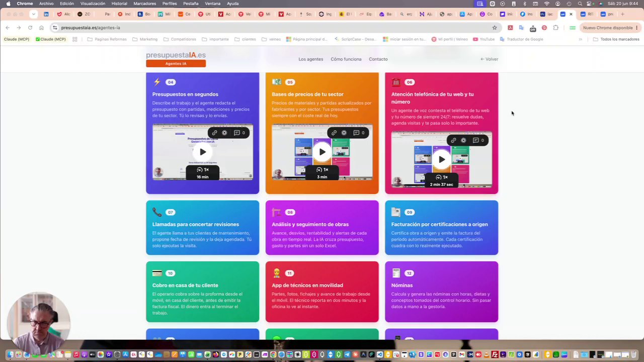Copy link icon on first video
This screenshot has height=362, width=644.
[x=214, y=133]
